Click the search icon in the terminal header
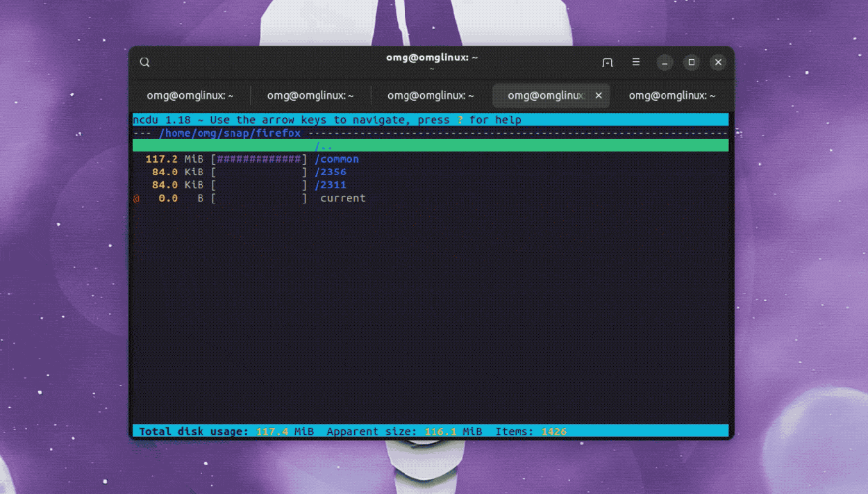 click(x=144, y=63)
